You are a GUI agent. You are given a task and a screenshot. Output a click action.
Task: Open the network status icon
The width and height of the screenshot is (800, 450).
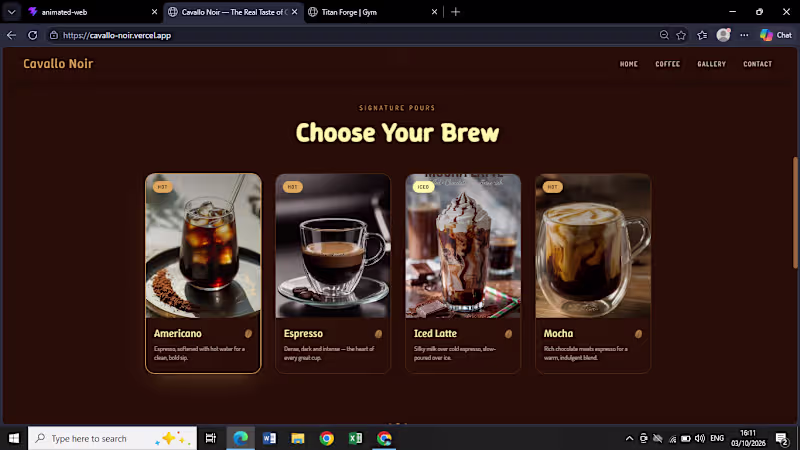click(672, 438)
